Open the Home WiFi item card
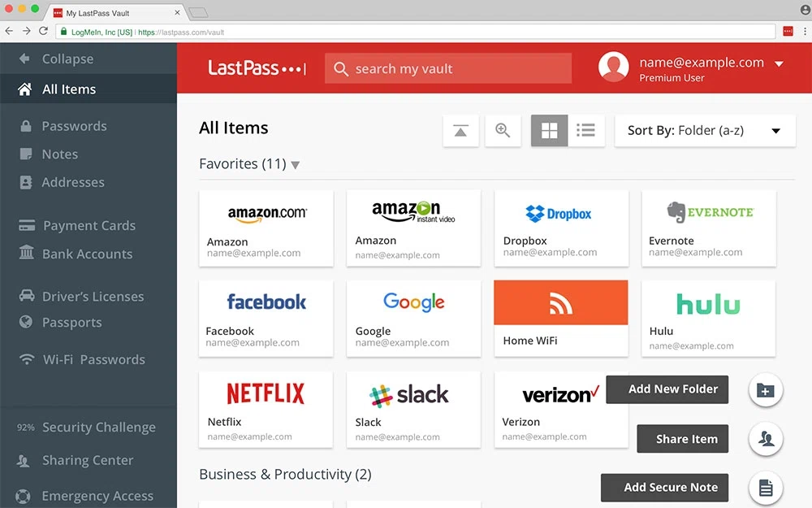This screenshot has height=508, width=812. 561,319
